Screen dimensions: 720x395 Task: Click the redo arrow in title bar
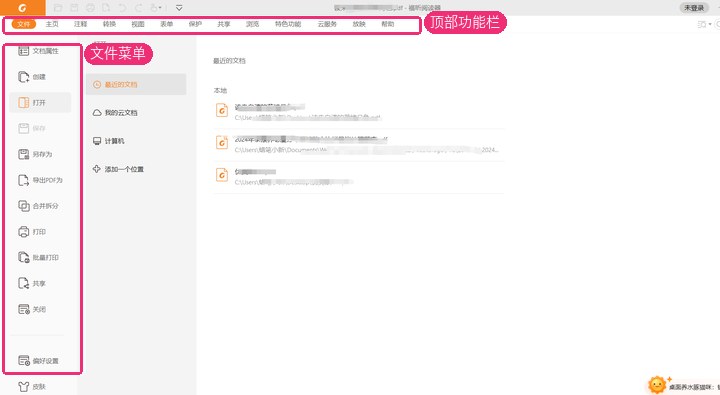(138, 8)
